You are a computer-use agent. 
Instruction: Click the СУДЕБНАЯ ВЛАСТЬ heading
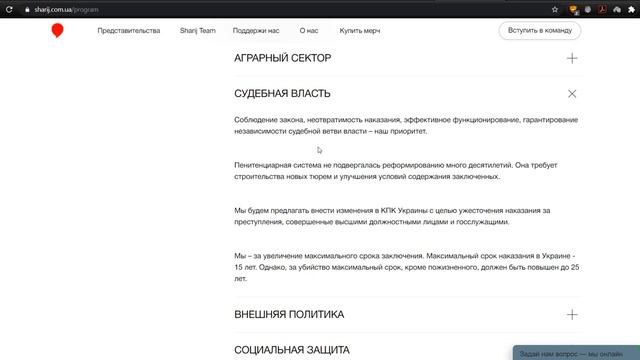pos(282,93)
